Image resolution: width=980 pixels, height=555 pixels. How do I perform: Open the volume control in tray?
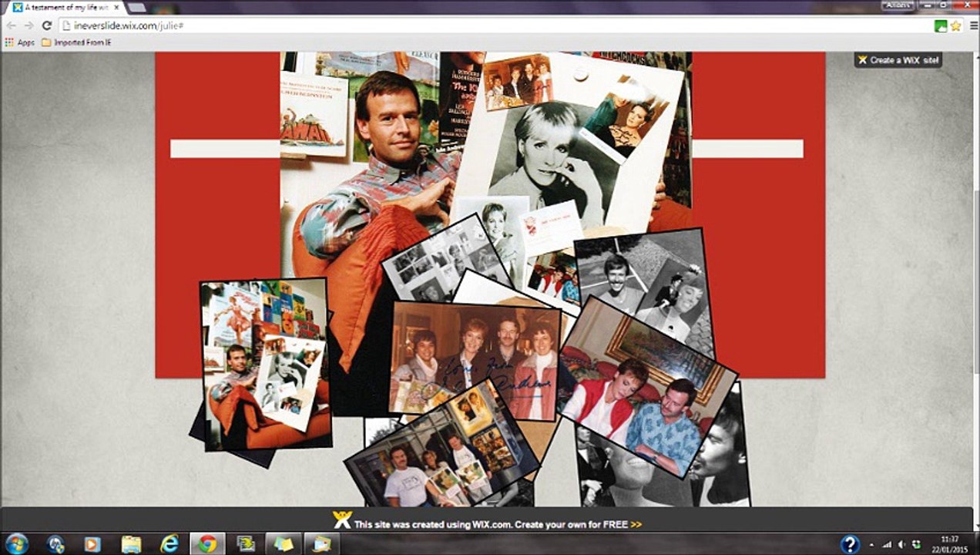[x=901, y=545]
